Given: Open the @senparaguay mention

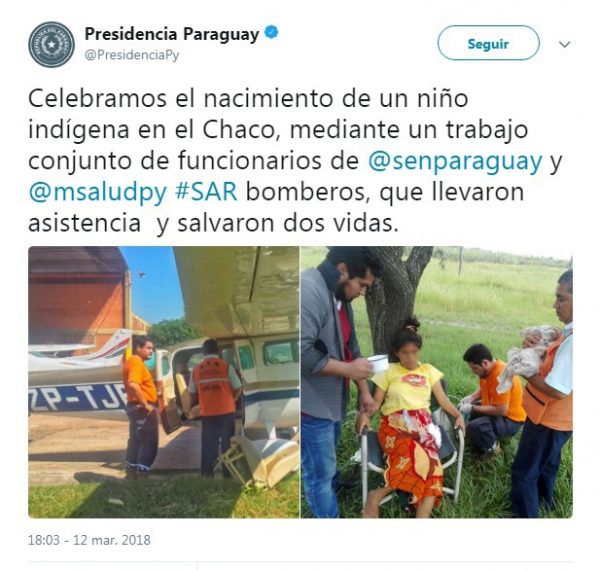Looking at the screenshot, I should pos(455,161).
